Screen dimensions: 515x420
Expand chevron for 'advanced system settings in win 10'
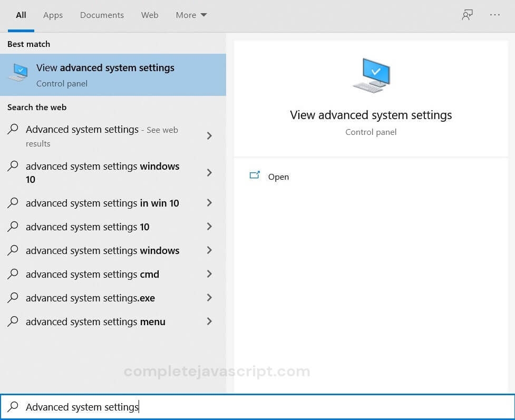click(209, 202)
